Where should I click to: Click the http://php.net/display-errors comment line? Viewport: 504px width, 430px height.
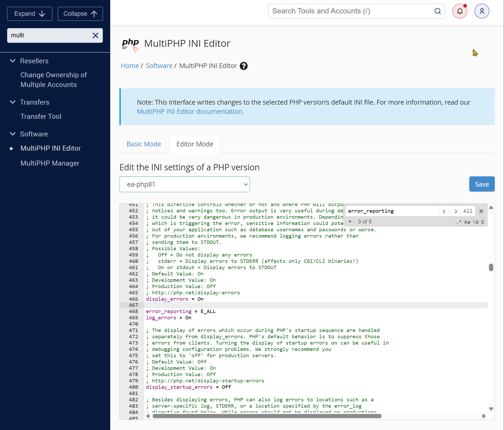click(193, 293)
